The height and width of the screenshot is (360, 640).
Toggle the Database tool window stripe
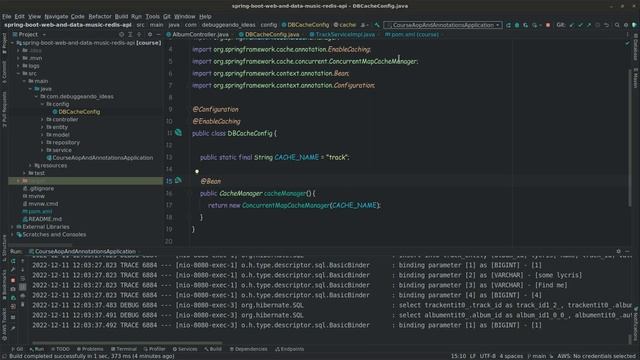click(x=636, y=47)
